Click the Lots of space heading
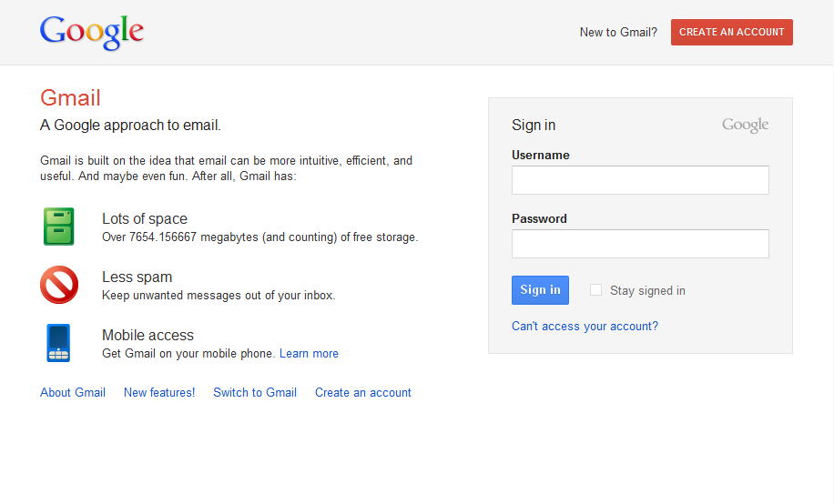 point(145,218)
